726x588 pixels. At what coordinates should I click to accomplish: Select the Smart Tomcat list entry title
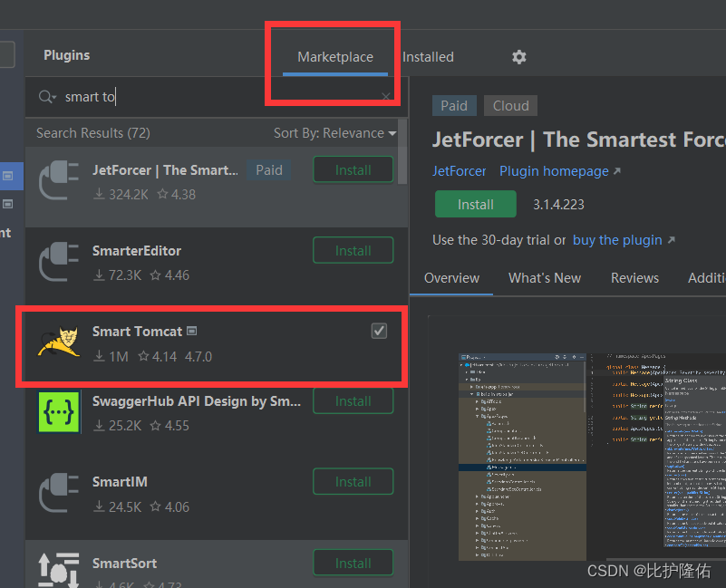[x=137, y=332]
